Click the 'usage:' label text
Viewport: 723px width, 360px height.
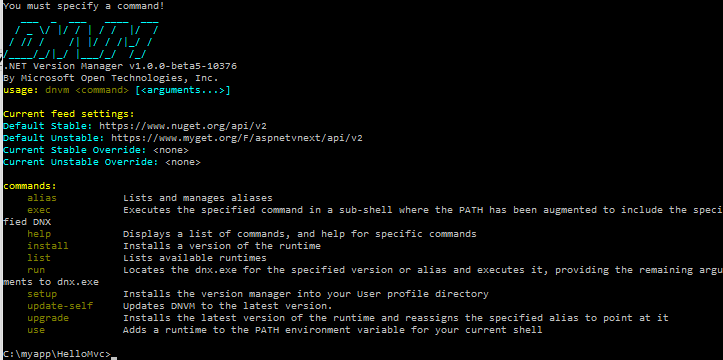pos(21,90)
